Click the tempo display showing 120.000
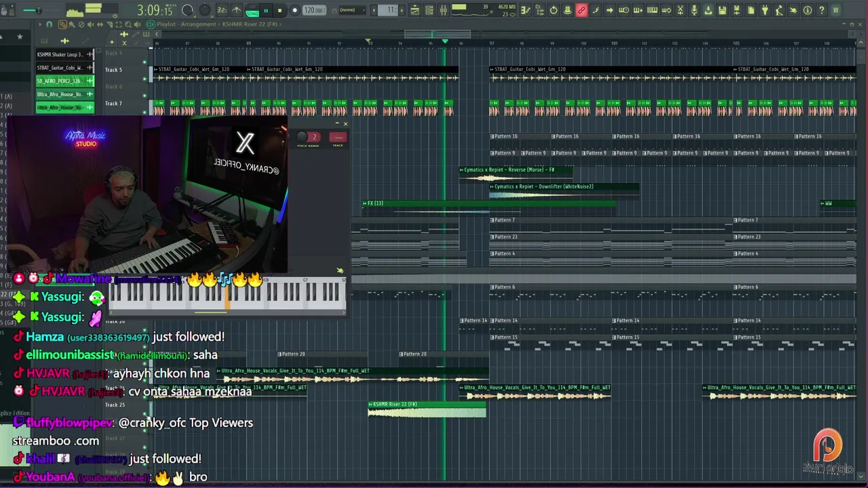This screenshot has width=868, height=488. 313,10
